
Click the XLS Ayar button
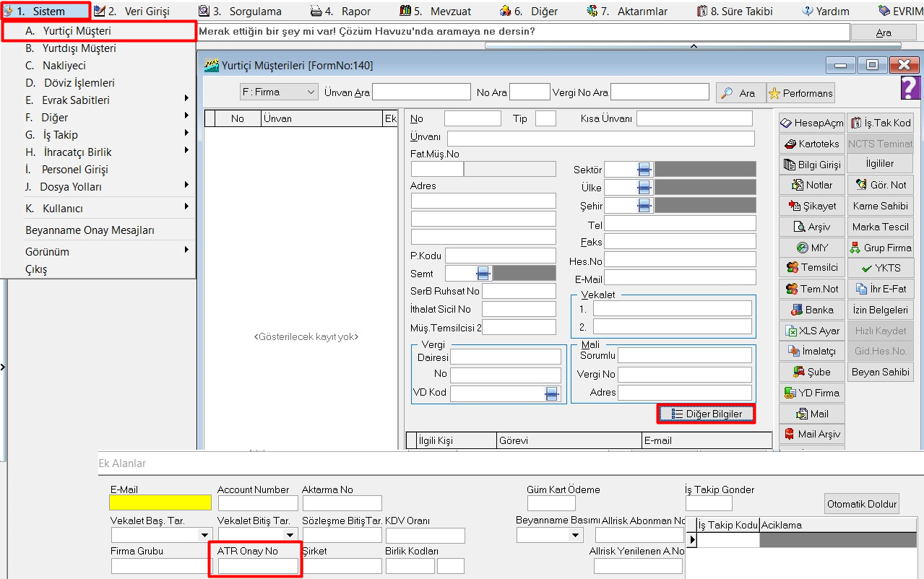[811, 331]
